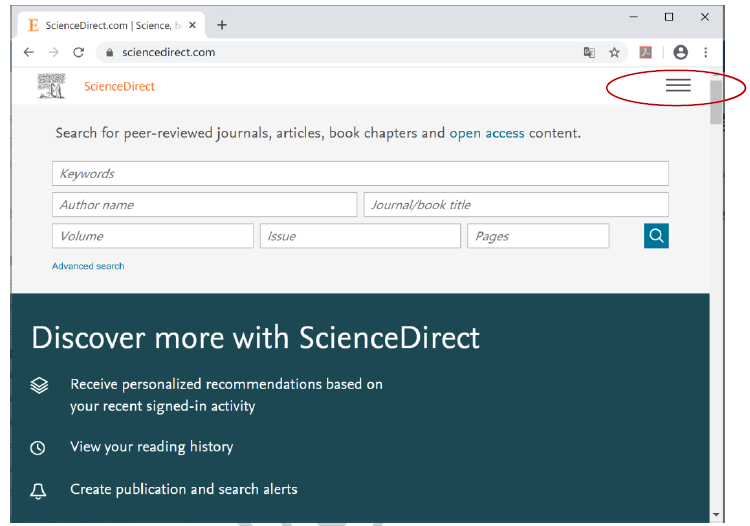Screen dimensions: 750x526
Task: Minimize the Chrome window
Action: coord(634,17)
